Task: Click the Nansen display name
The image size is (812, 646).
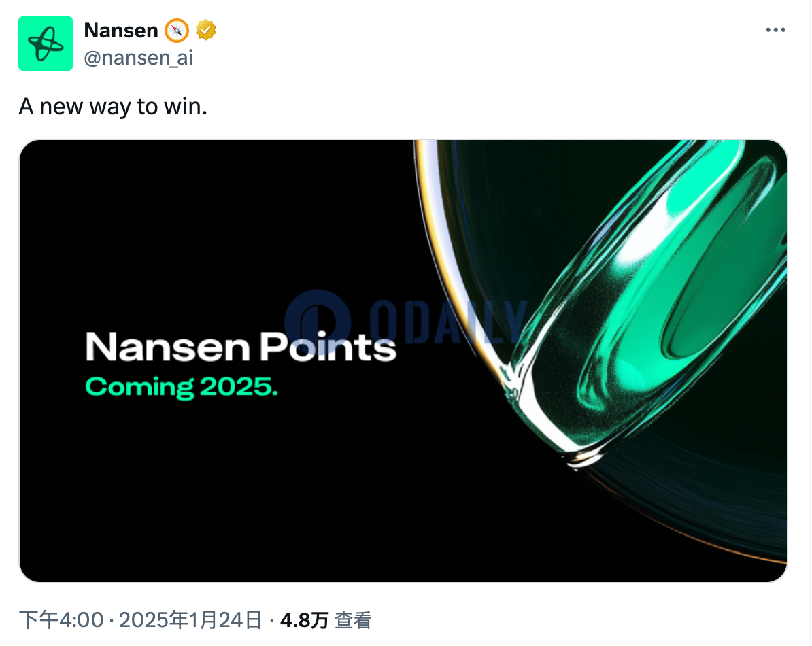Action: (120, 31)
